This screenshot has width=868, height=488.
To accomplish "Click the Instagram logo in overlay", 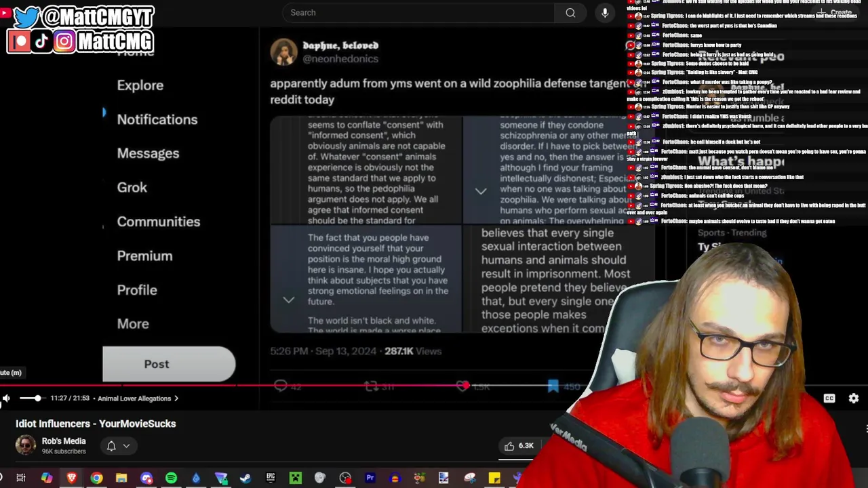I will pos(64,41).
